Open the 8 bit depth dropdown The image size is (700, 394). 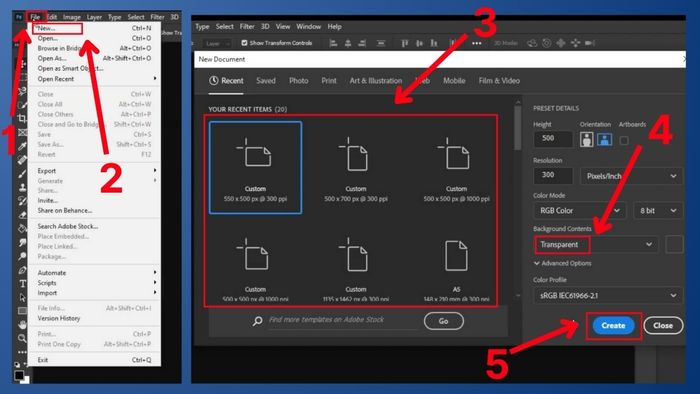(x=658, y=210)
